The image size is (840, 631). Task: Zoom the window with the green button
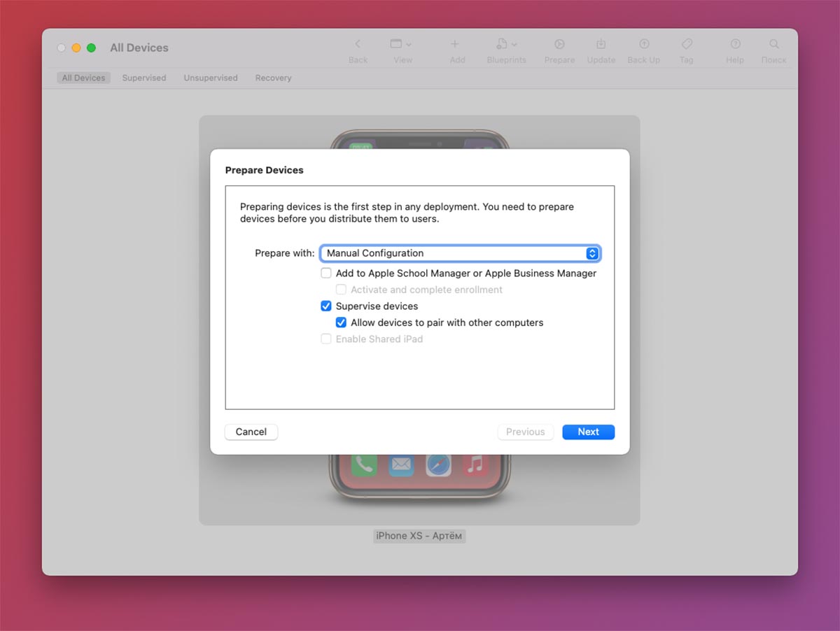[x=91, y=48]
